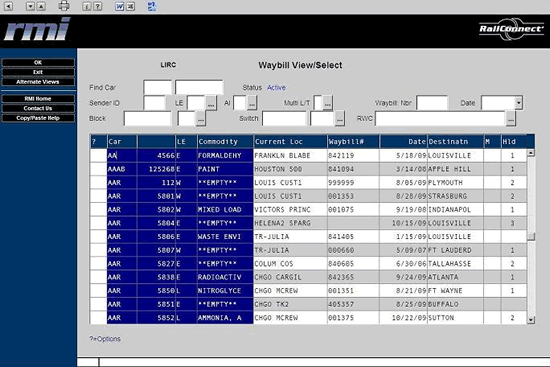Image resolution: width=550 pixels, height=367 pixels.
Task: Open the Multi L/T lookup ellipsis button
Action: coord(327,103)
